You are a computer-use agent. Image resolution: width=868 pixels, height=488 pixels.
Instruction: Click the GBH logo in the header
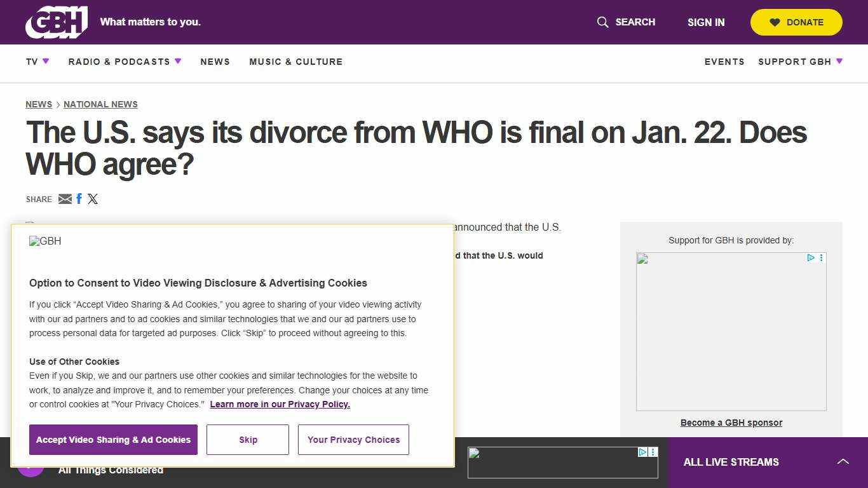(56, 22)
